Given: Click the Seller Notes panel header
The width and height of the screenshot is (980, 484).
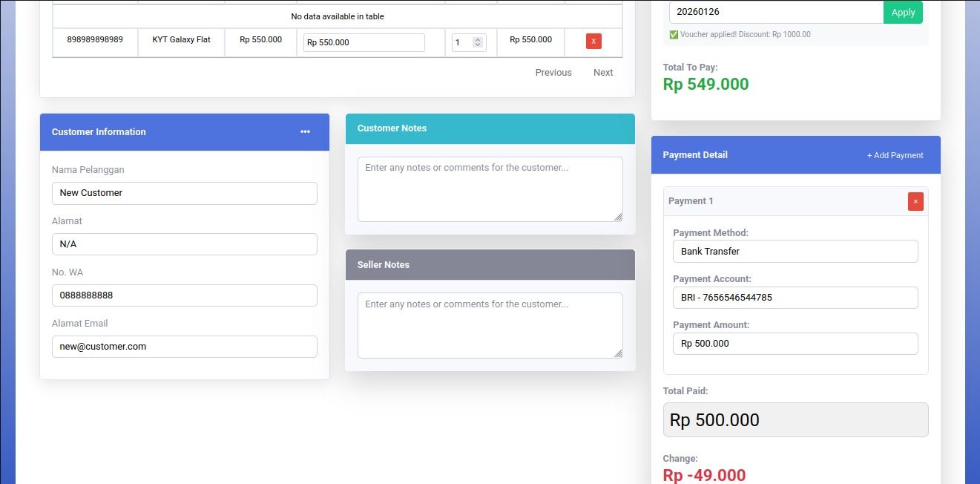Looking at the screenshot, I should coord(490,264).
